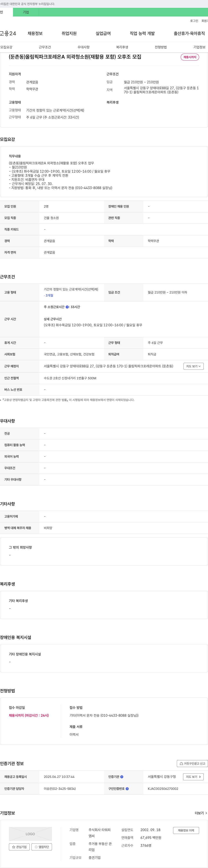The height and width of the screenshot is (868, 208).
Task: Jump to 우대사항 section tab
Action: click(83, 47)
